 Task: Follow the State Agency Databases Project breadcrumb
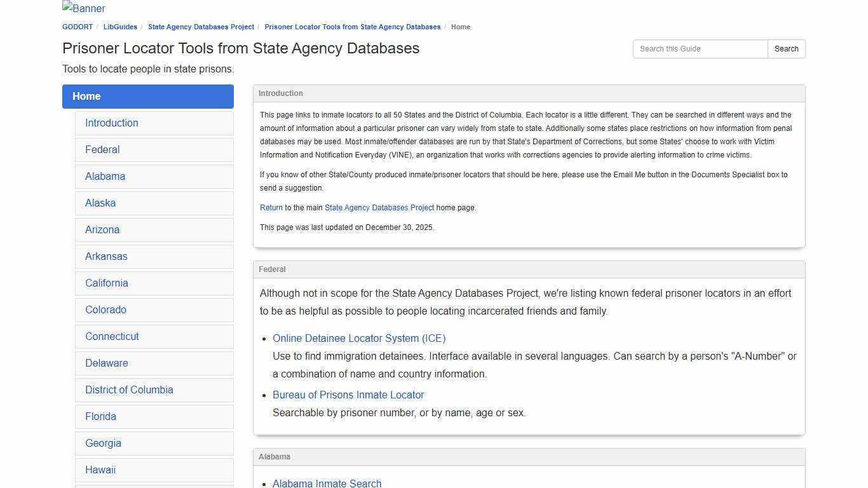201,27
